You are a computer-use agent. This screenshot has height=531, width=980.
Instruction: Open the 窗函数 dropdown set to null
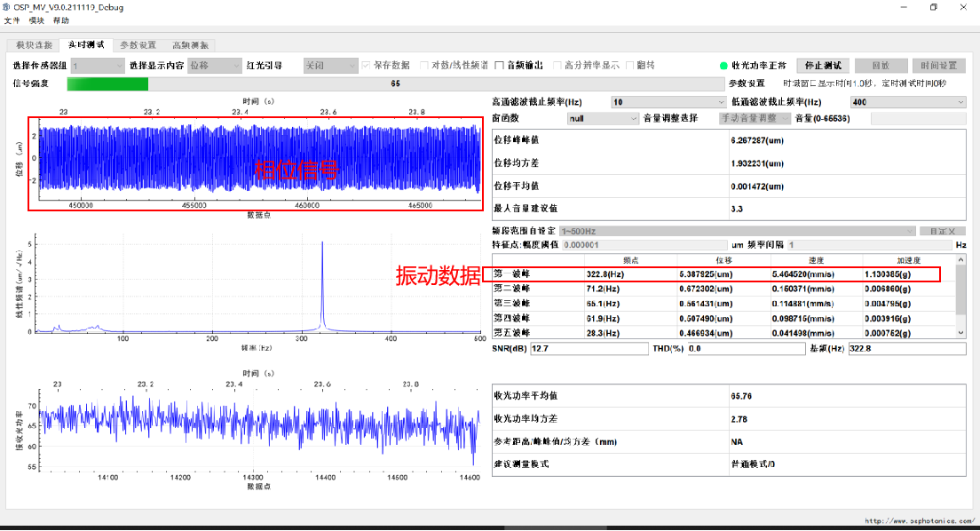(x=603, y=118)
